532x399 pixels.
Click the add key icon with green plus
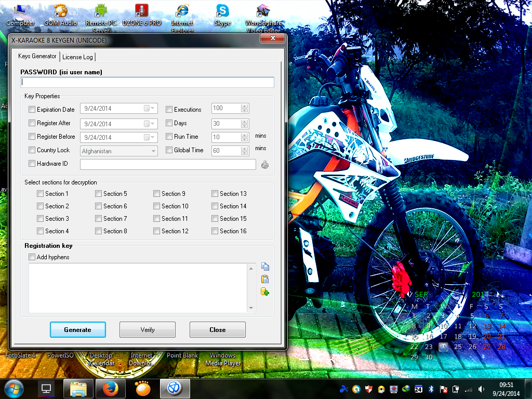pos(265,291)
